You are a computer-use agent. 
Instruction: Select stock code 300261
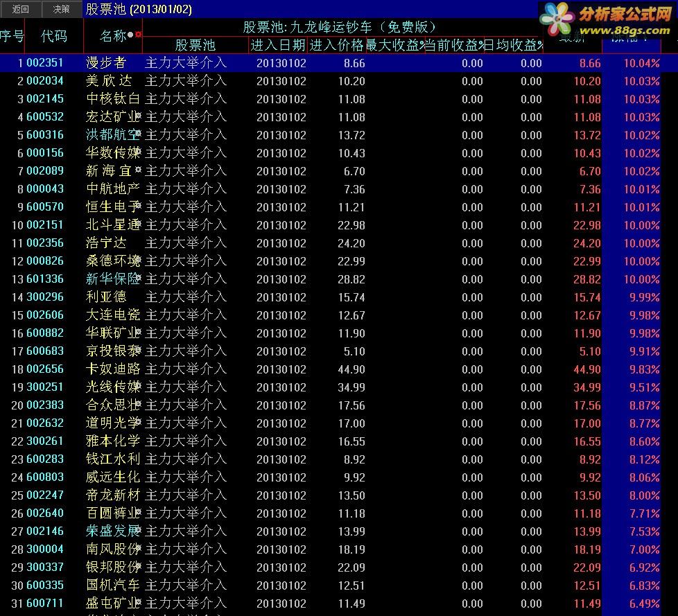[45, 441]
